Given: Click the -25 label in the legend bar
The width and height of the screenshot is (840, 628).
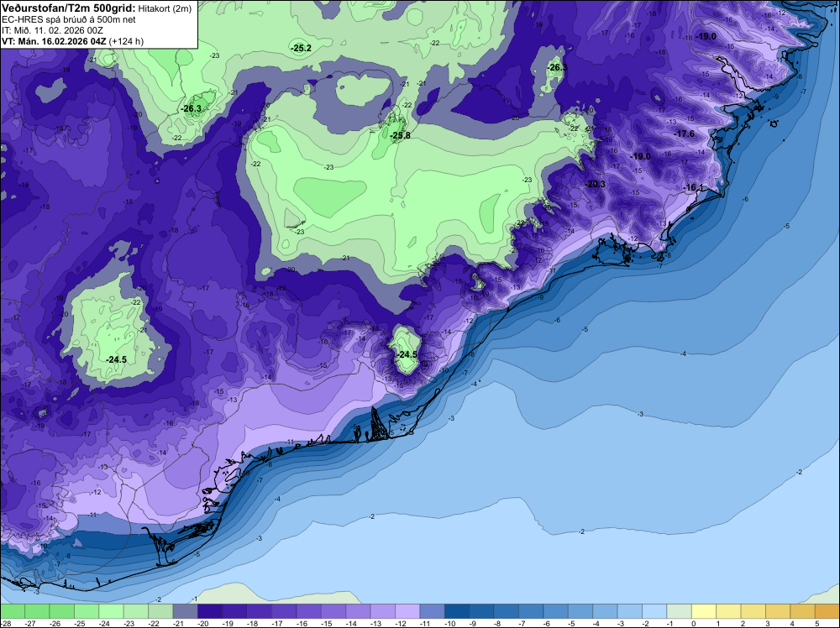Looking at the screenshot, I should pyautogui.click(x=81, y=624).
